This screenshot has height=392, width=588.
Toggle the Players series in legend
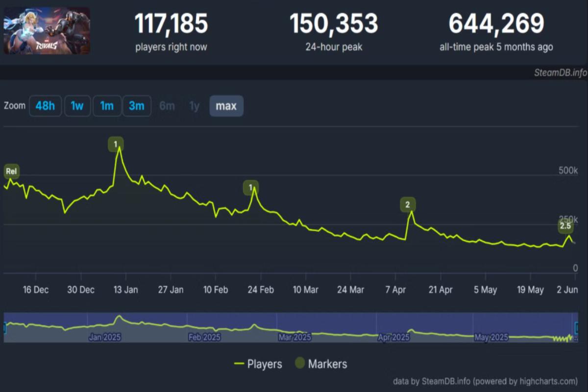click(258, 364)
